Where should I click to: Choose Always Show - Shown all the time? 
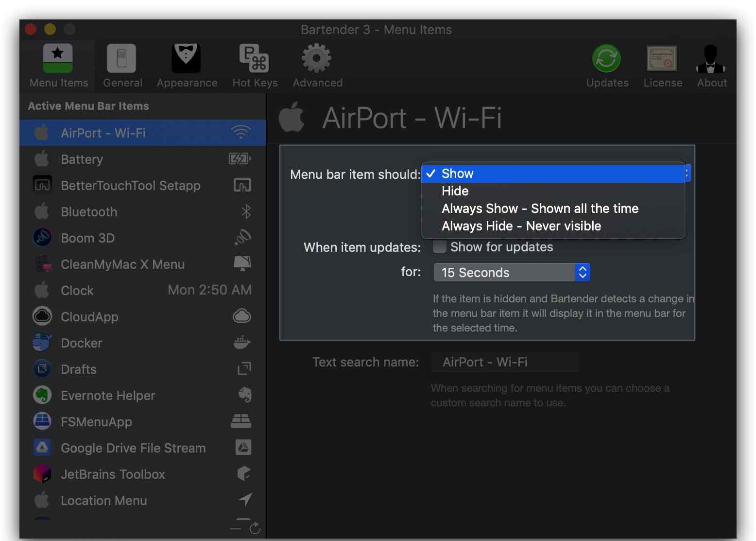tap(553, 209)
